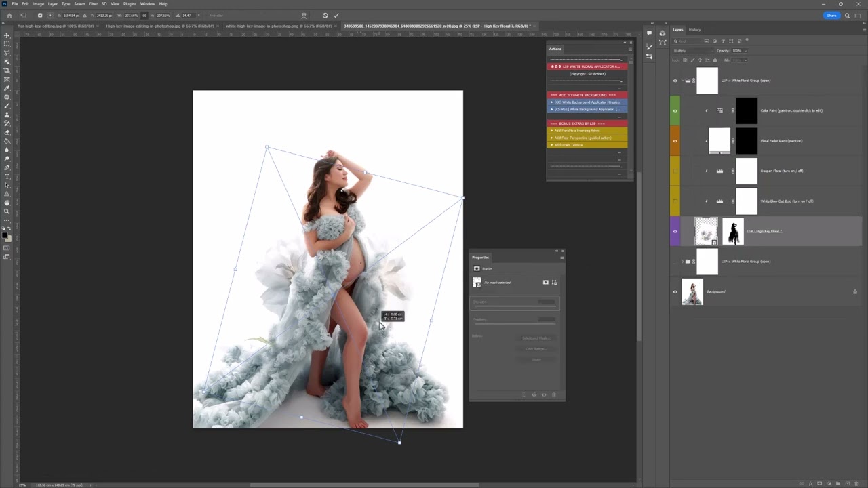This screenshot has height=488, width=868.
Task: Cancel the transform in options bar
Action: (x=325, y=15)
